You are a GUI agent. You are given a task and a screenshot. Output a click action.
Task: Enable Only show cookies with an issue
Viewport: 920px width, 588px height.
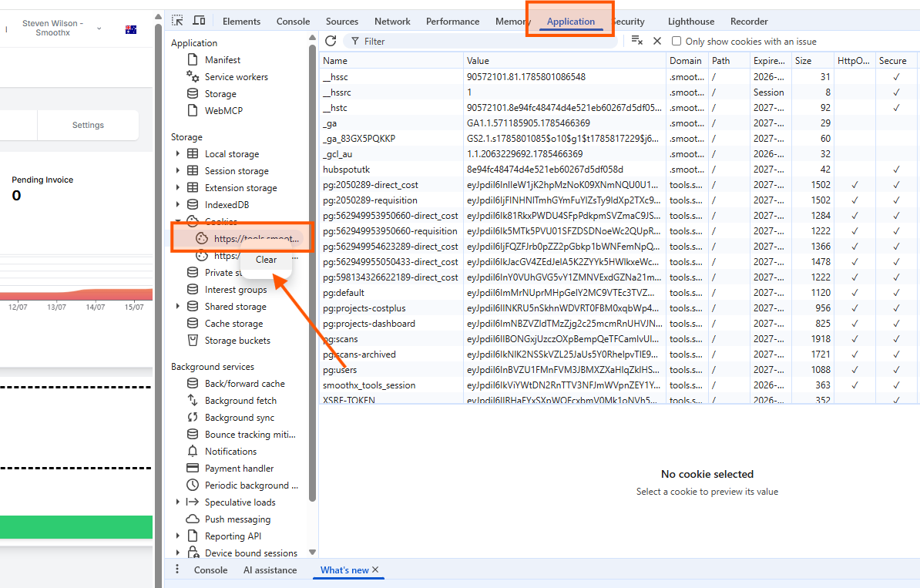pyautogui.click(x=677, y=41)
